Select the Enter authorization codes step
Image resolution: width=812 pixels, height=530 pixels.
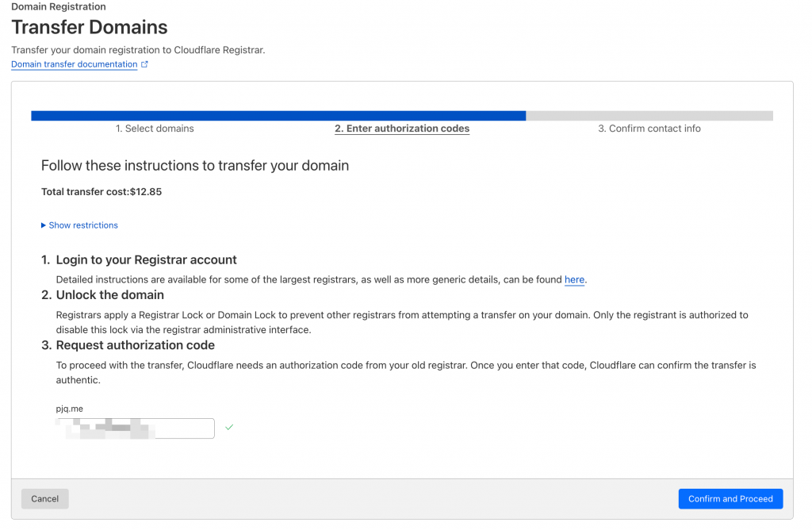pyautogui.click(x=402, y=129)
